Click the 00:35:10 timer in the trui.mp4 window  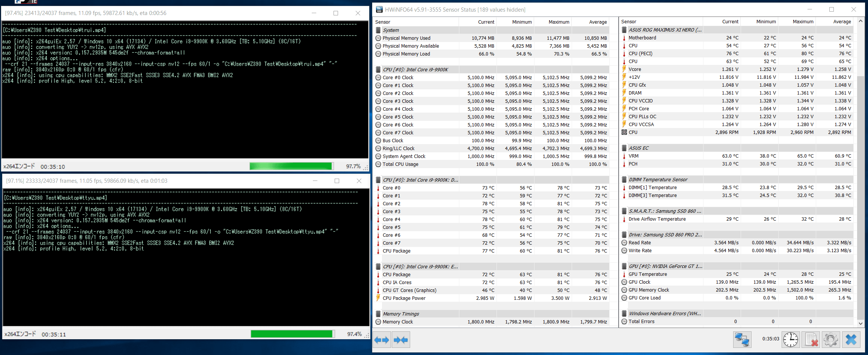[53, 167]
